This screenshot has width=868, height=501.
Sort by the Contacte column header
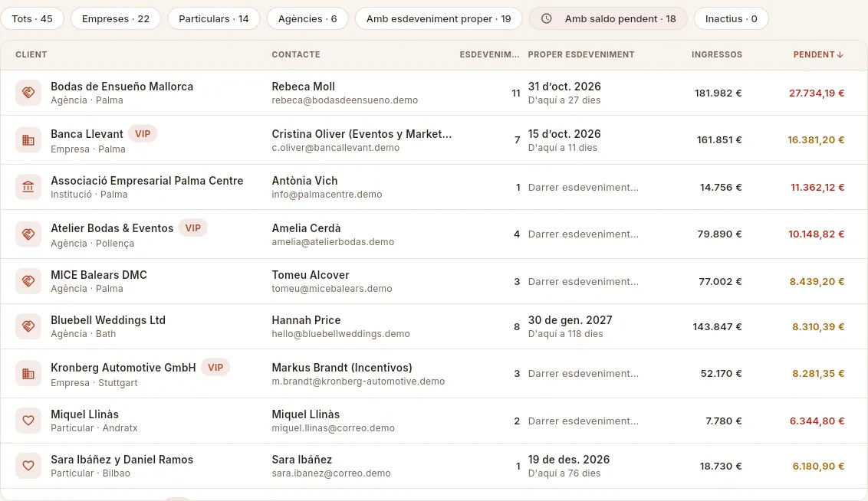pos(296,54)
